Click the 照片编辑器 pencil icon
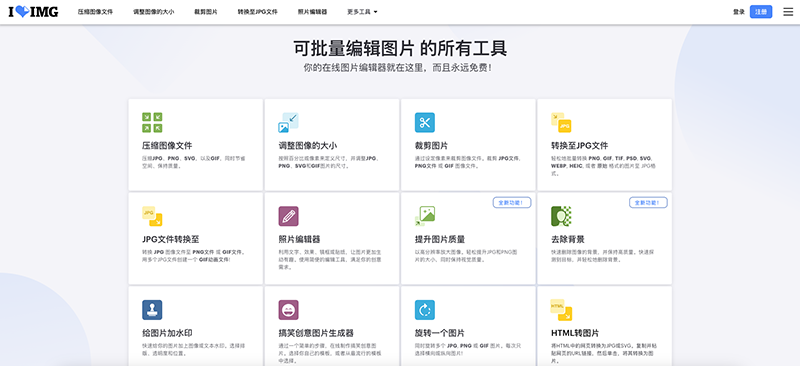Image resolution: width=800 pixels, height=366 pixels. coord(288,216)
